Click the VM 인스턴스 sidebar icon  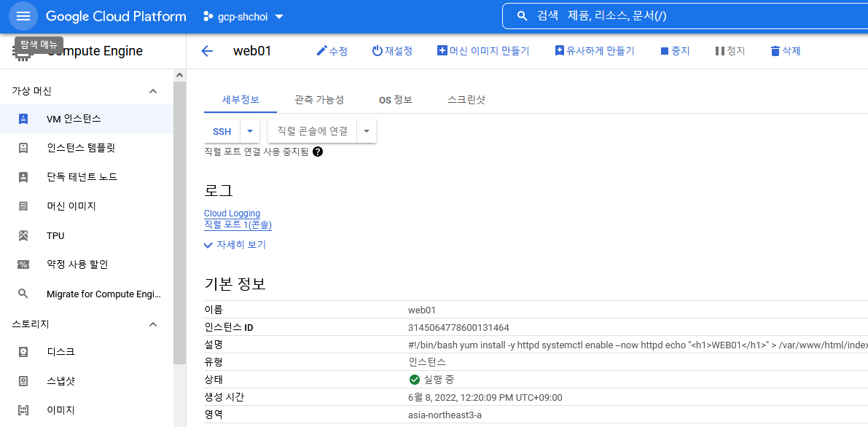(x=23, y=119)
